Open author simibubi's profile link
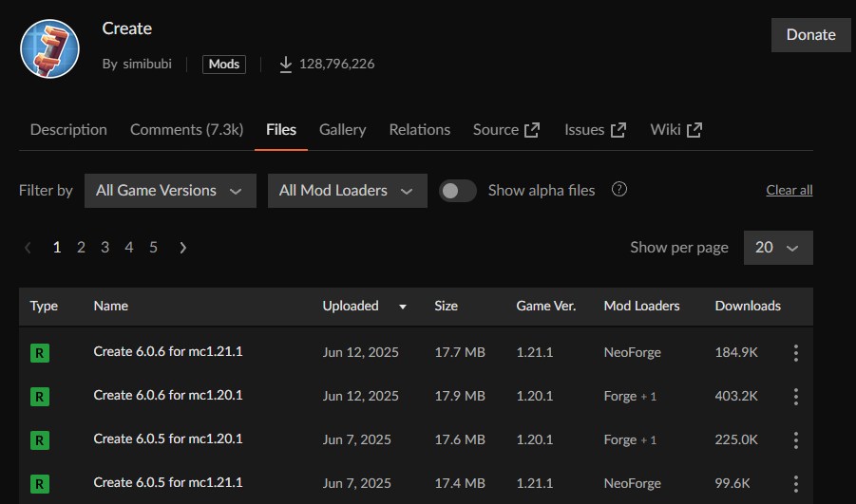This screenshot has height=504, width=856. coord(147,64)
